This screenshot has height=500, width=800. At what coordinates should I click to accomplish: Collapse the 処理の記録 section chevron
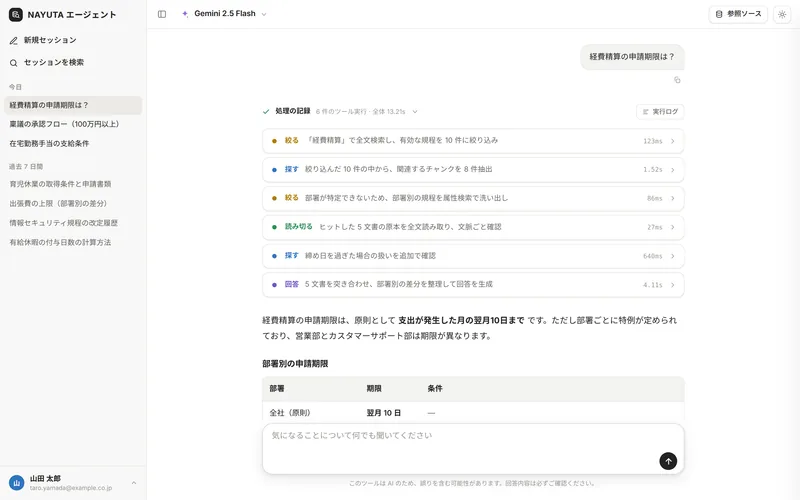click(415, 112)
